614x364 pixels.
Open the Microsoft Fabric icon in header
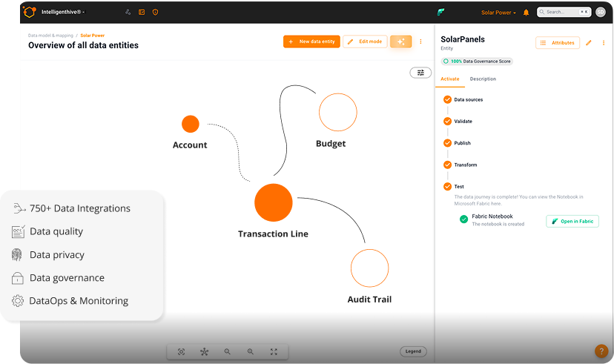[x=440, y=13]
